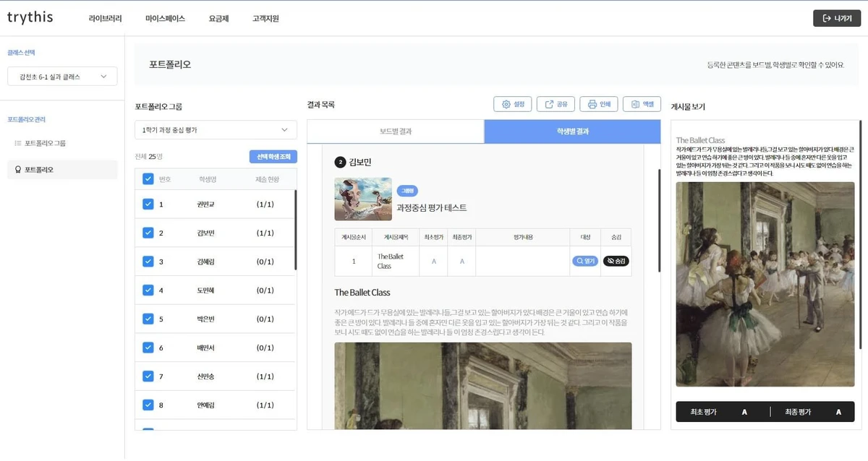Click the 전체 25명 count label
868x461 pixels.
(149, 157)
